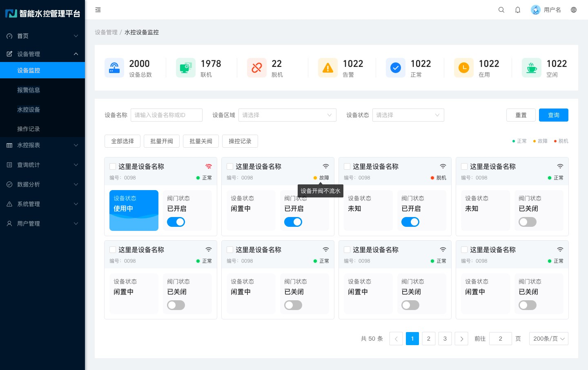Viewport: 588px width, 370px height.
Task: Select 报警信息 in the sidebar
Action: (29, 90)
